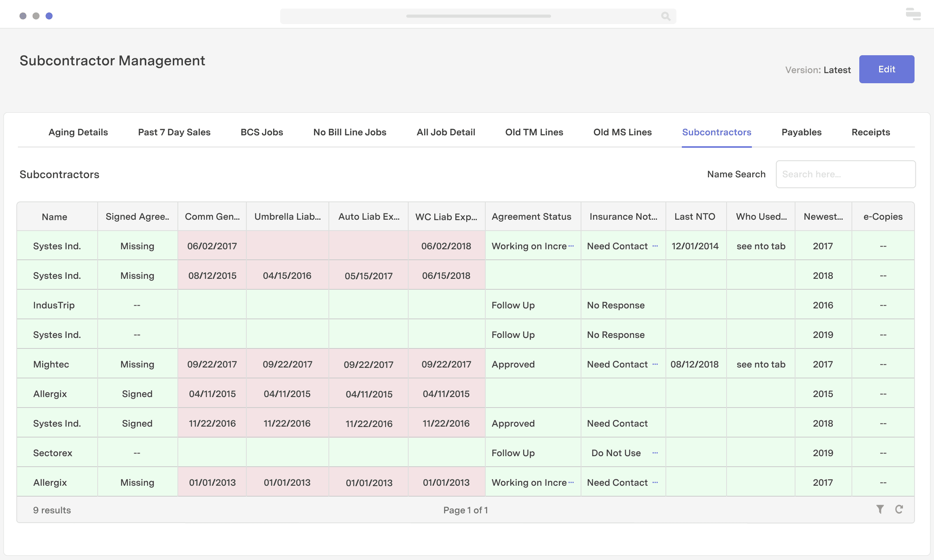This screenshot has height=560, width=934.
Task: Select the Old TM Lines tab
Action: 534,132
